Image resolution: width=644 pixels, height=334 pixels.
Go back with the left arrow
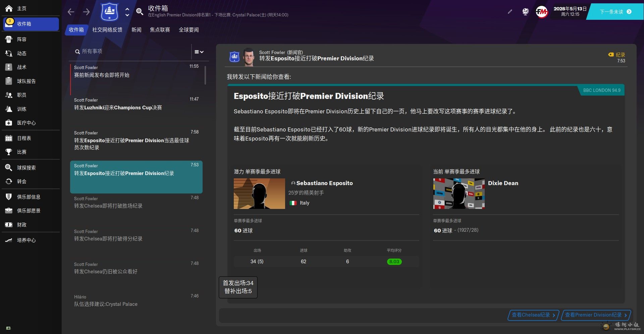(71, 12)
